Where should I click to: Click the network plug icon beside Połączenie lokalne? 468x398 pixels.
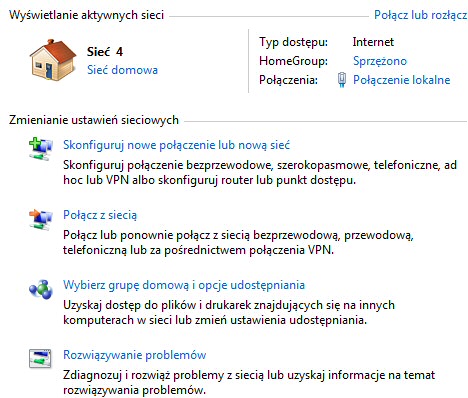point(342,80)
